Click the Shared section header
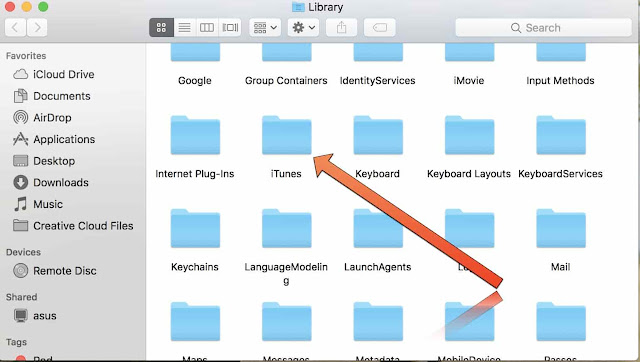 (x=21, y=297)
